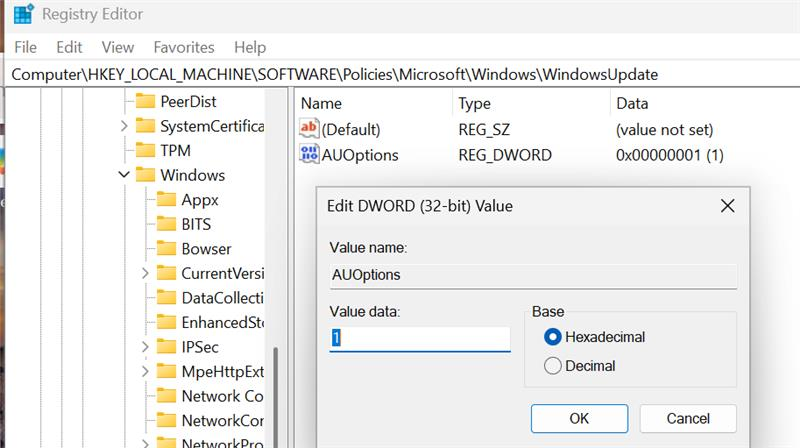Click the (Default) string value icon
The image size is (800, 448).
(309, 129)
